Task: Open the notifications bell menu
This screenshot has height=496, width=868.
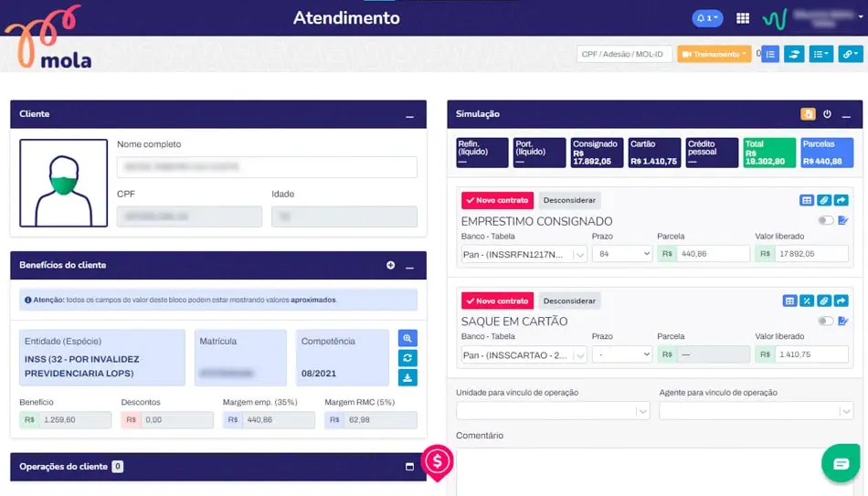Action: [x=707, y=18]
